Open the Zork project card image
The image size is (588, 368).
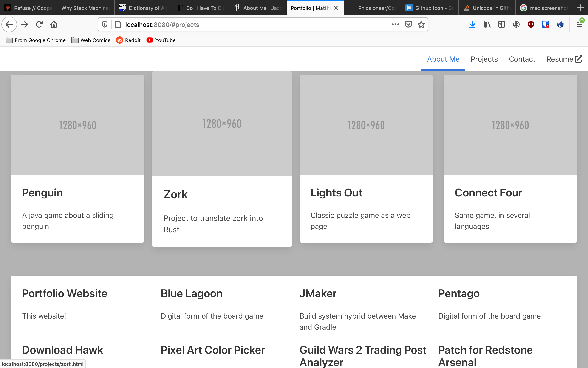(222, 124)
